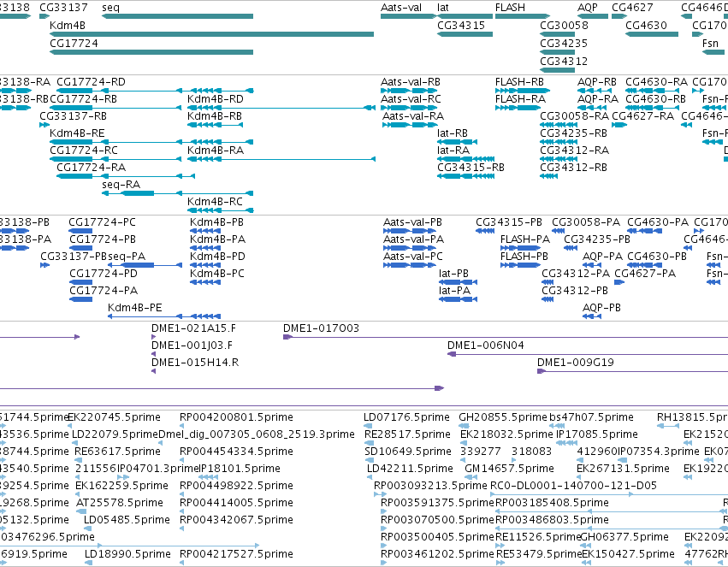Click the DME1-009G19 clone start
The height and width of the screenshot is (567, 728).
(542, 371)
